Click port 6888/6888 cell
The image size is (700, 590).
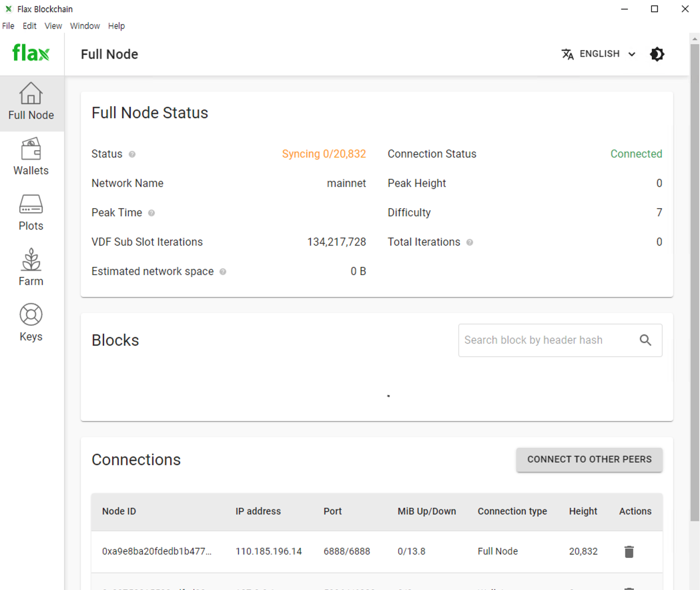(x=347, y=551)
